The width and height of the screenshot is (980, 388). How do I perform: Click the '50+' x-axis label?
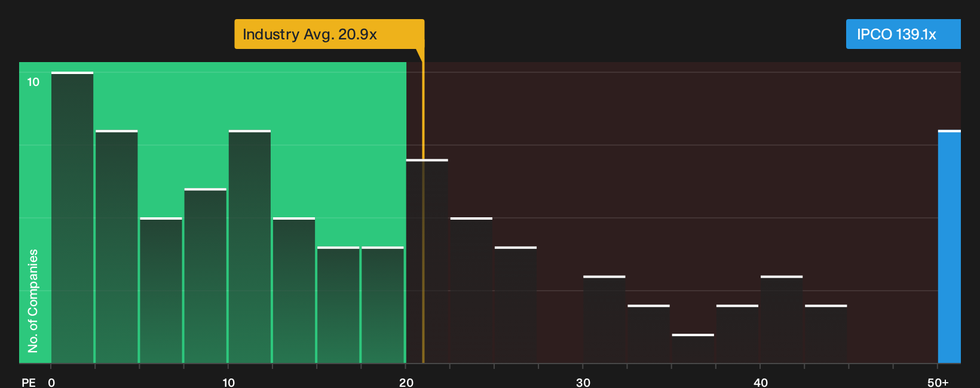point(938,382)
